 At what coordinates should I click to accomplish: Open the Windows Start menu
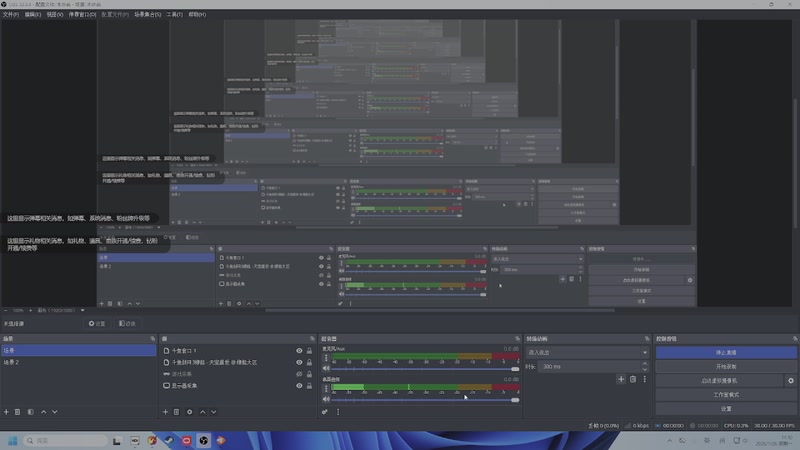pyautogui.click(x=13, y=440)
